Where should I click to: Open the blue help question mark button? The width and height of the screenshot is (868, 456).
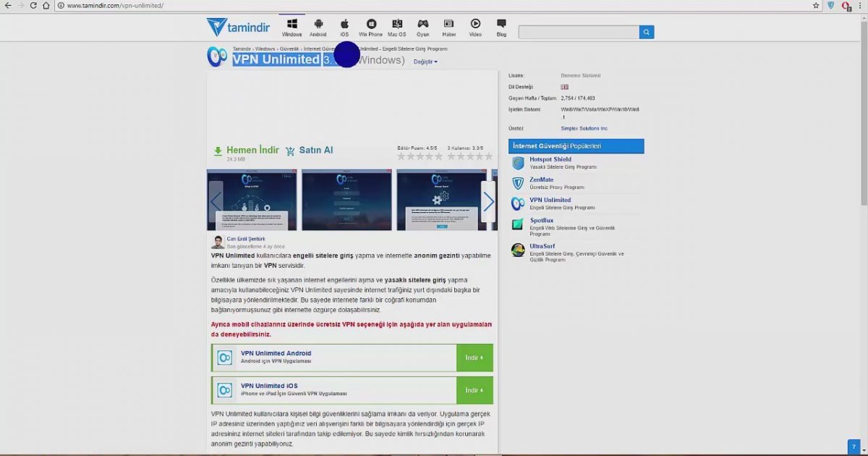click(854, 447)
